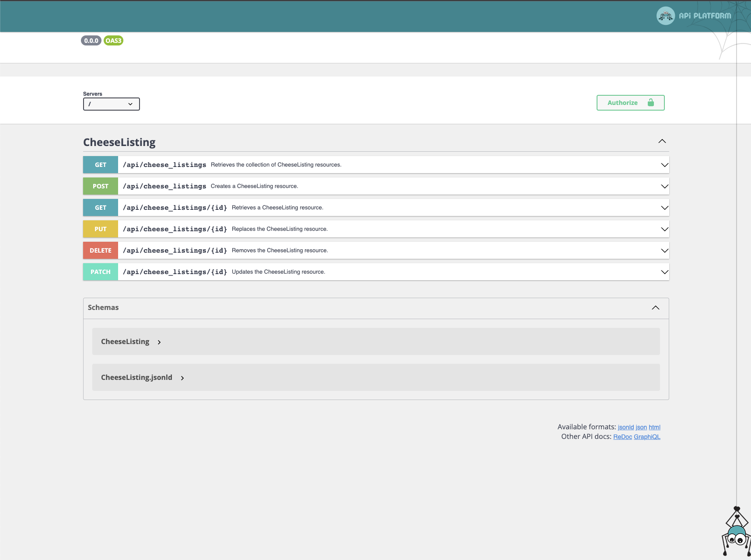Collapse the Schemas section
The height and width of the screenshot is (560, 751).
(x=655, y=308)
